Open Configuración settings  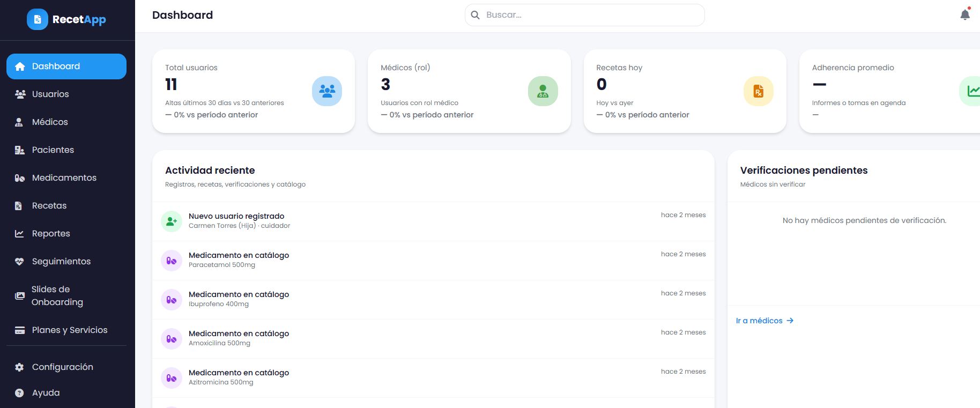(x=66, y=367)
